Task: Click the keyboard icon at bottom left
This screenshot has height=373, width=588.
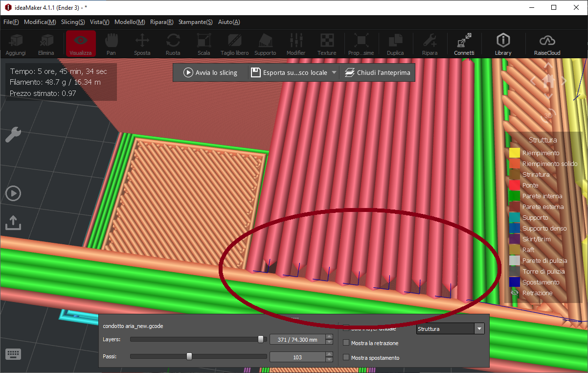Action: point(13,354)
